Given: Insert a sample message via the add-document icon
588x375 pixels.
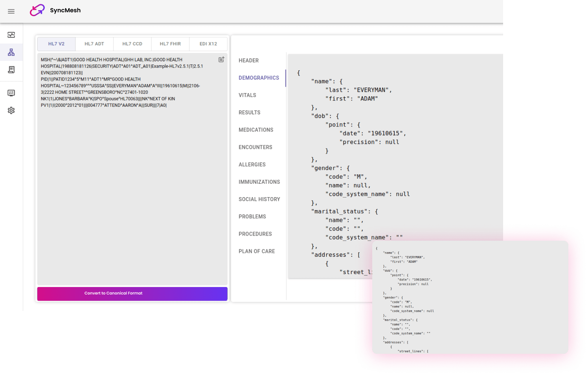Looking at the screenshot, I should tap(221, 59).
